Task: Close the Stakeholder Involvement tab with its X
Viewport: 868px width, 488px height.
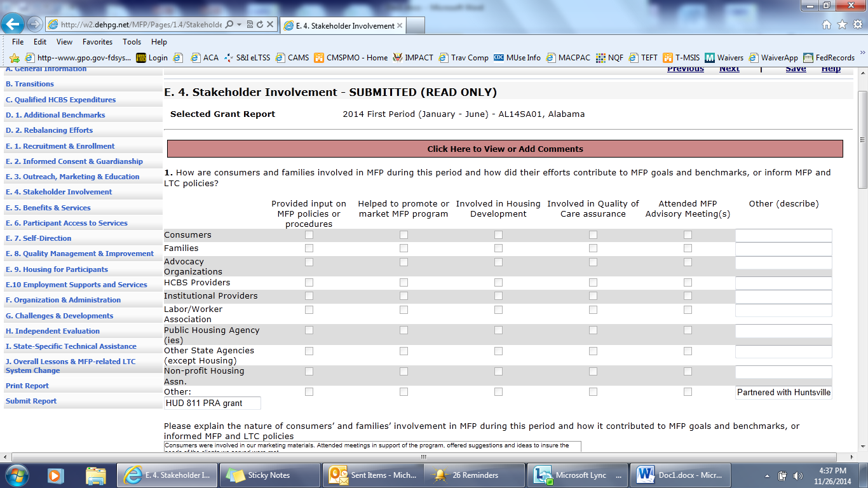Action: (x=400, y=26)
